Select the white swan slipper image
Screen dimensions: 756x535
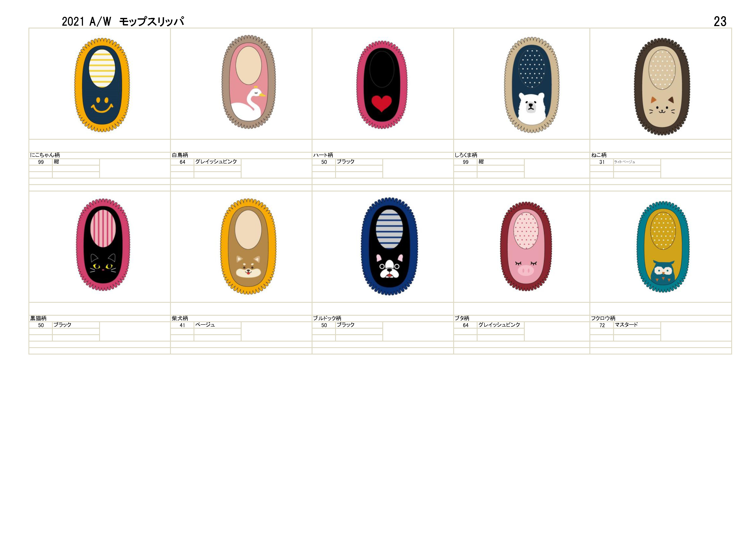click(249, 82)
